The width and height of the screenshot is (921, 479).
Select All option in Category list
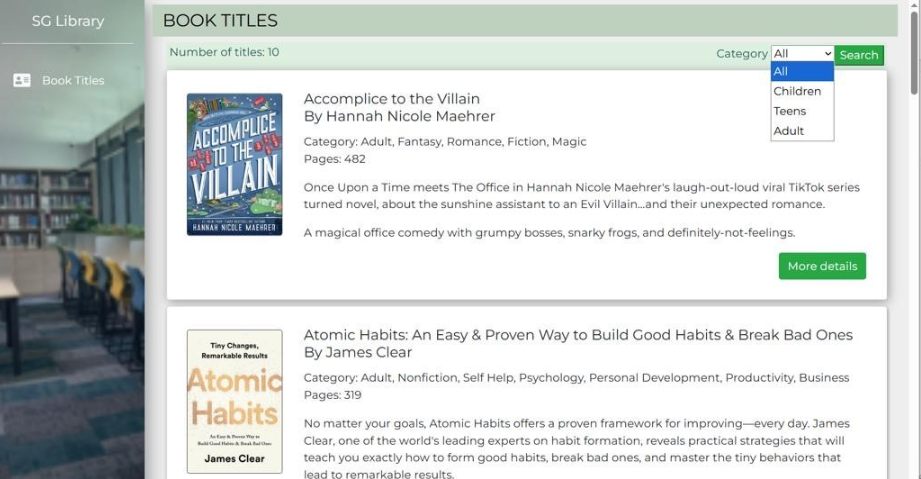802,72
